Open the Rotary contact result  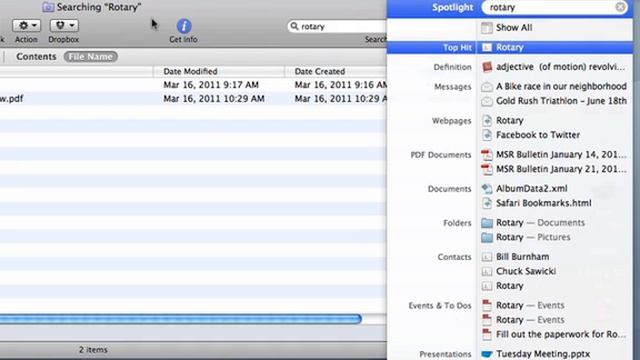click(509, 286)
